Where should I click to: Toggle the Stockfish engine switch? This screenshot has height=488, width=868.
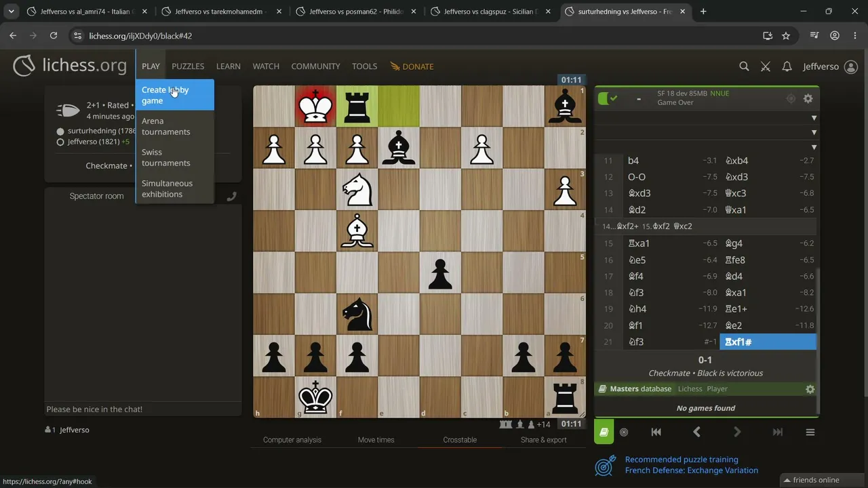[x=608, y=98]
